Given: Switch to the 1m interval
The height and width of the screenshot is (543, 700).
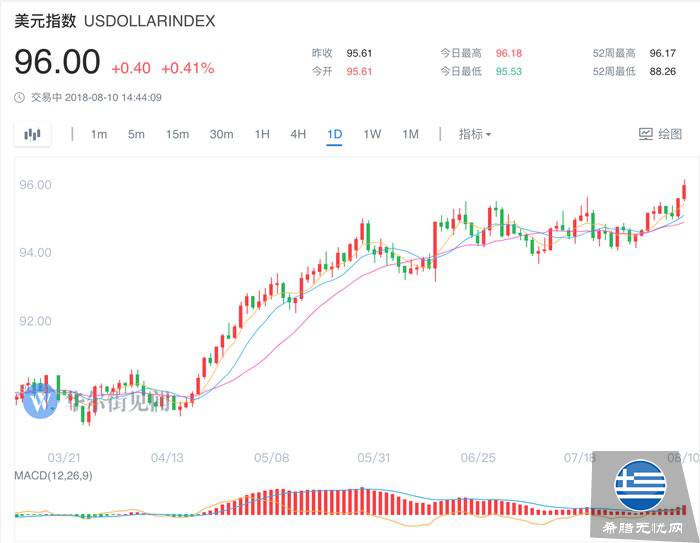Looking at the screenshot, I should coord(99,134).
